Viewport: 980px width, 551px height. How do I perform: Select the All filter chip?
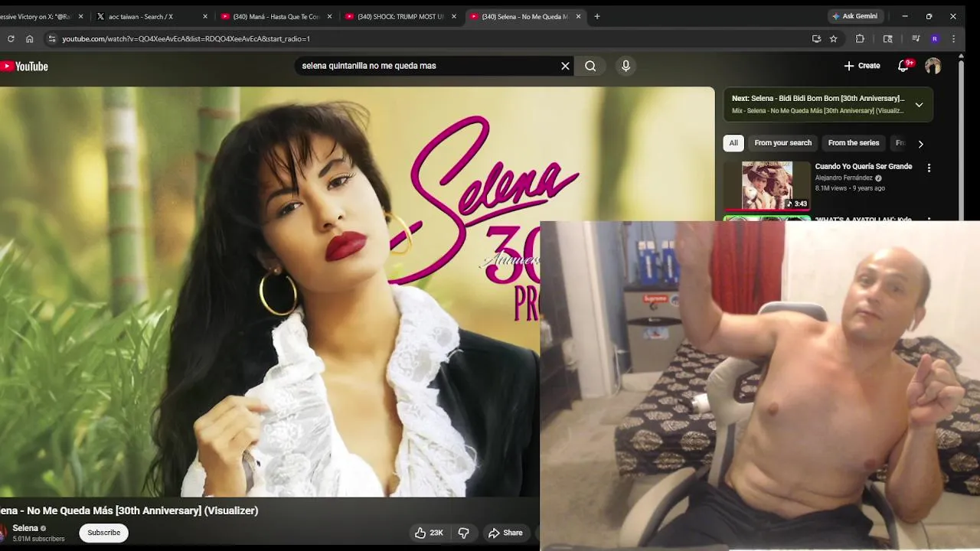[733, 143]
